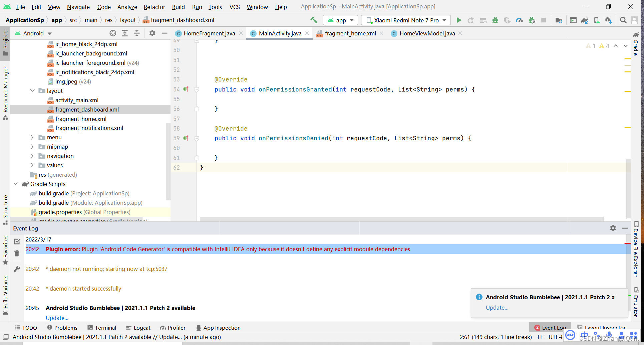Collapse the onPermissionsDenied method fold arrow
The image size is (644, 345).
(x=197, y=138)
